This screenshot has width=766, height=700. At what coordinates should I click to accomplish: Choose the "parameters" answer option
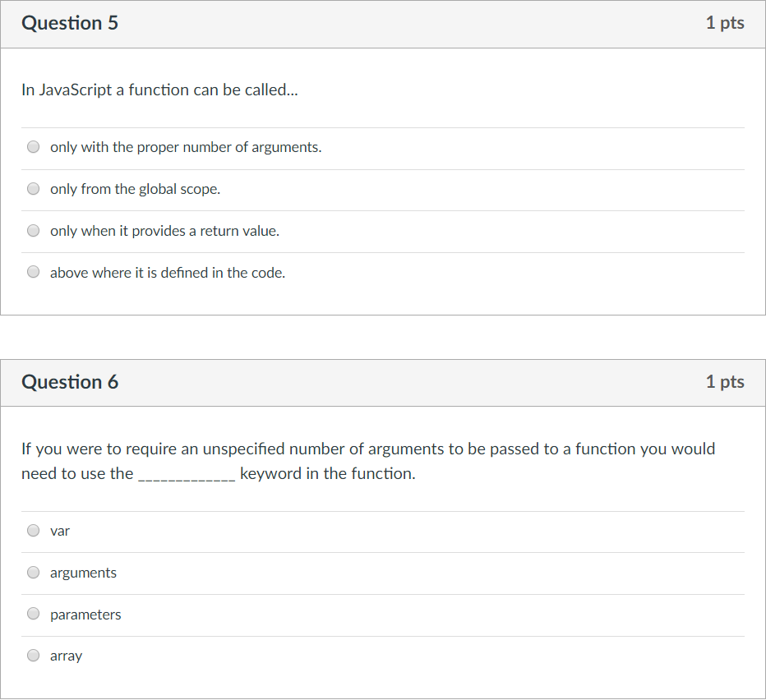coord(33,613)
